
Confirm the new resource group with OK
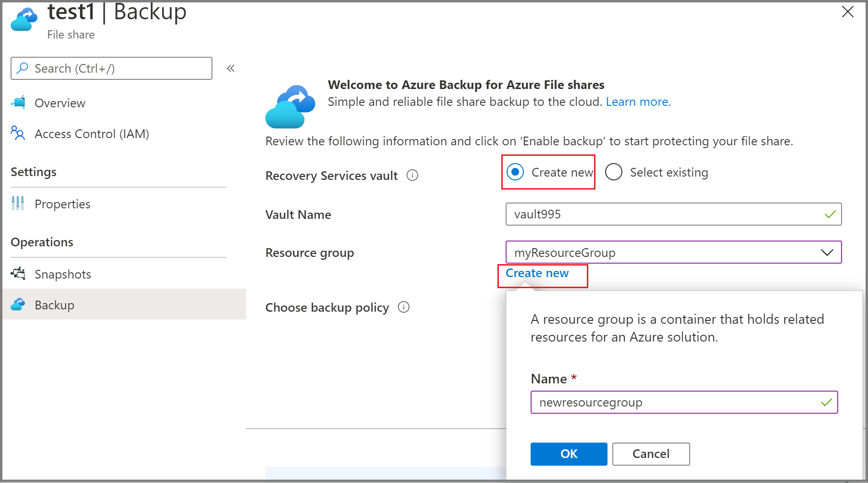[x=568, y=454]
